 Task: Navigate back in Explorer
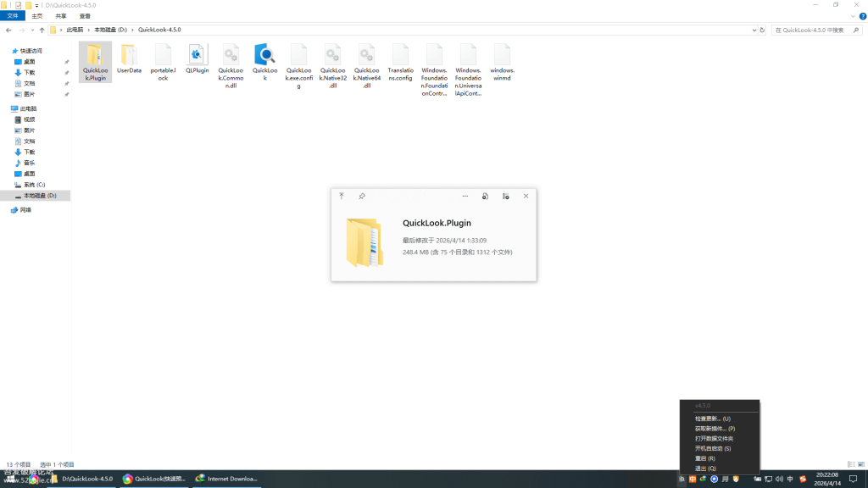click(x=8, y=30)
